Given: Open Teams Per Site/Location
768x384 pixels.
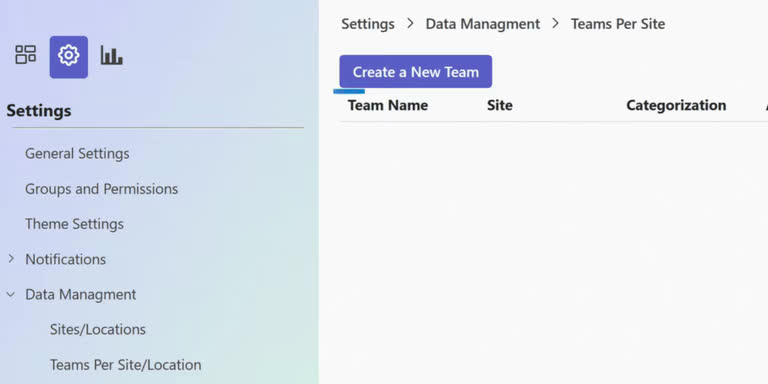Looking at the screenshot, I should click(125, 365).
